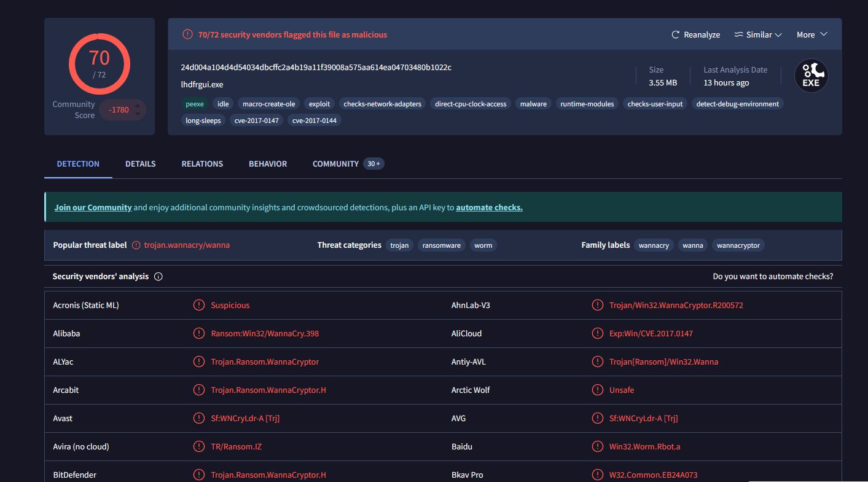Select the direct-cpu-clock-access tag
The width and height of the screenshot is (868, 482).
pos(471,104)
